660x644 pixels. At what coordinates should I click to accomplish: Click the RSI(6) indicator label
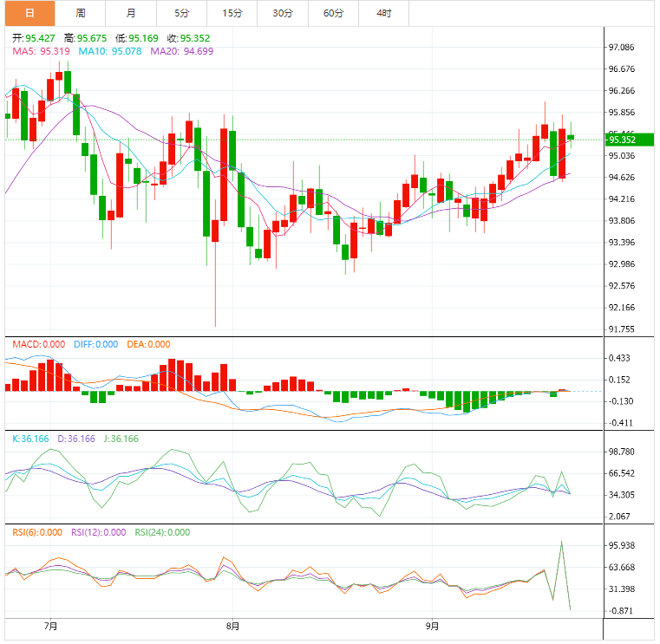36,532
